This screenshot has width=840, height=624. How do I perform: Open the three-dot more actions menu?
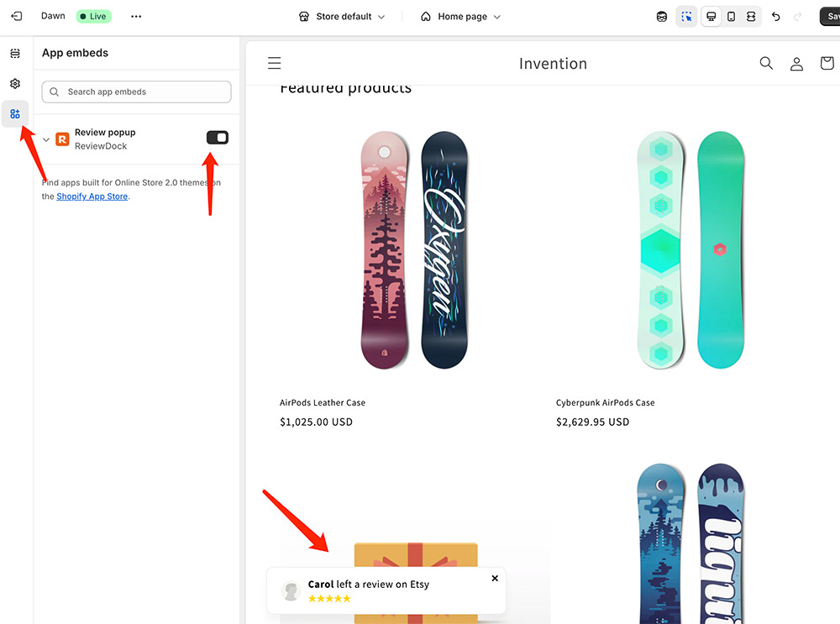pyautogui.click(x=136, y=17)
